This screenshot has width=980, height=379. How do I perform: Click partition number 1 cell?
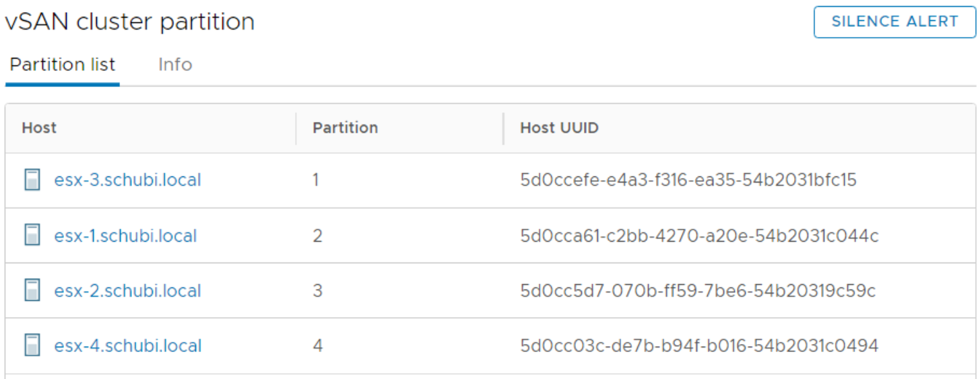[316, 180]
